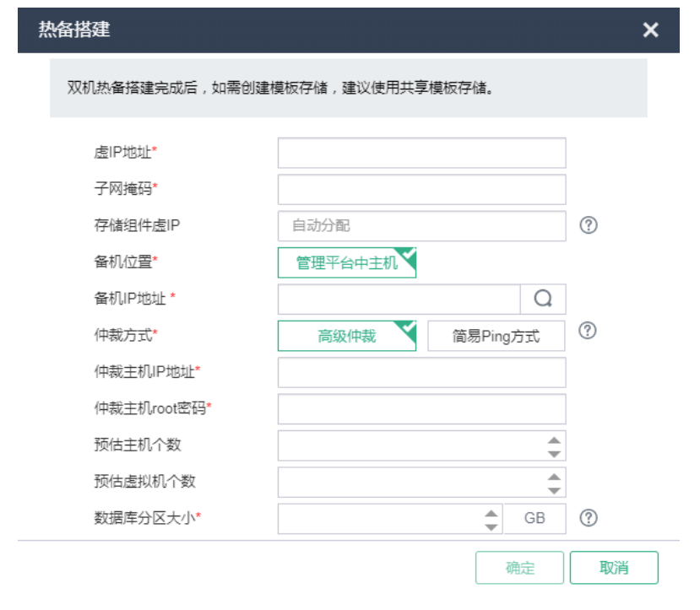Screen dimensions: 700x610
Task: Click the 热备搭建 dialog title
Action: coord(74,30)
